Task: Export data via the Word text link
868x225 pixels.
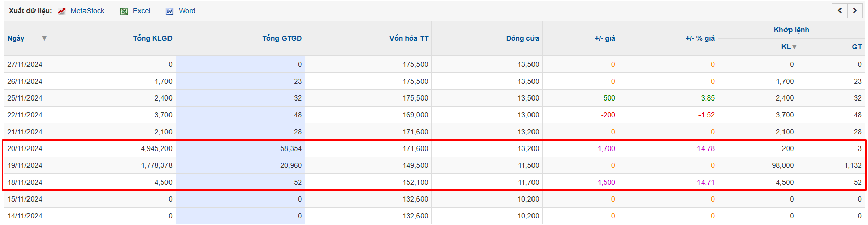Action: pos(187,11)
